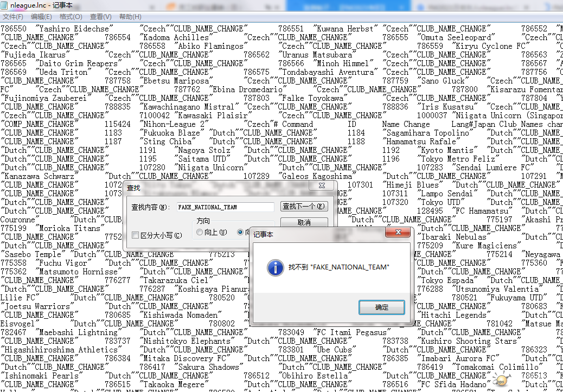Click the blue info icon in message box

pos(277,267)
